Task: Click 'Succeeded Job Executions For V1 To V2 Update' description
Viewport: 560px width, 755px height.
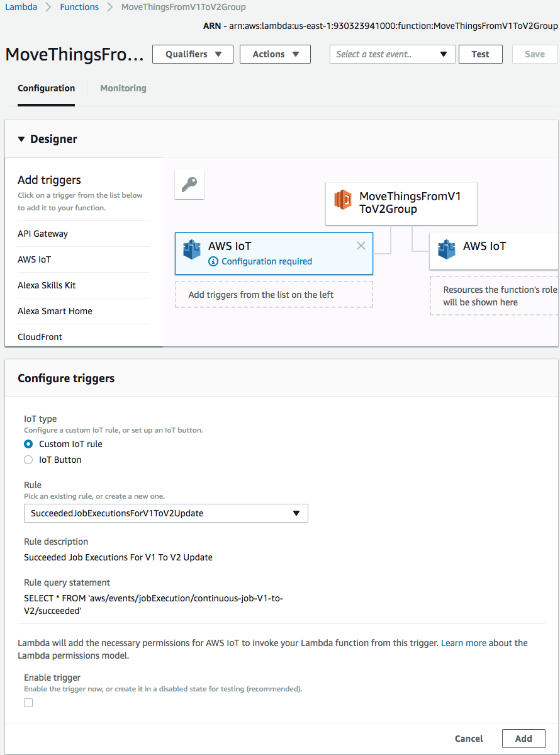Action: click(x=118, y=557)
